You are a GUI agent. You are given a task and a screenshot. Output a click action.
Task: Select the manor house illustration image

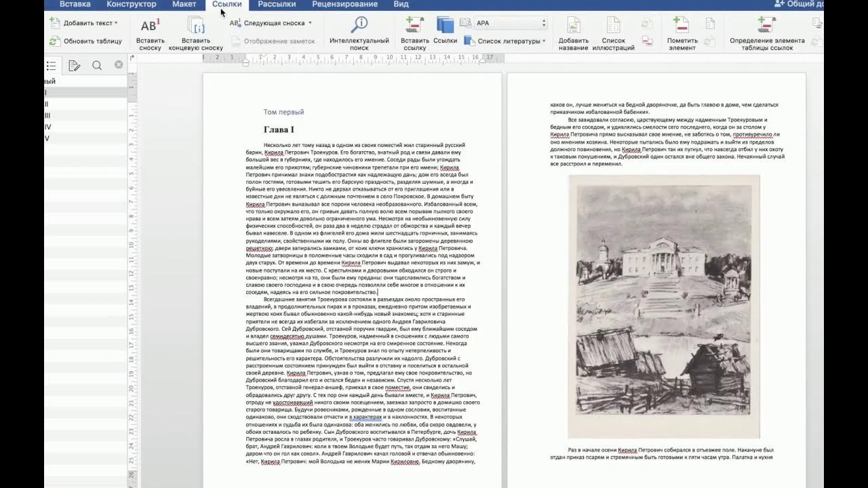click(663, 306)
